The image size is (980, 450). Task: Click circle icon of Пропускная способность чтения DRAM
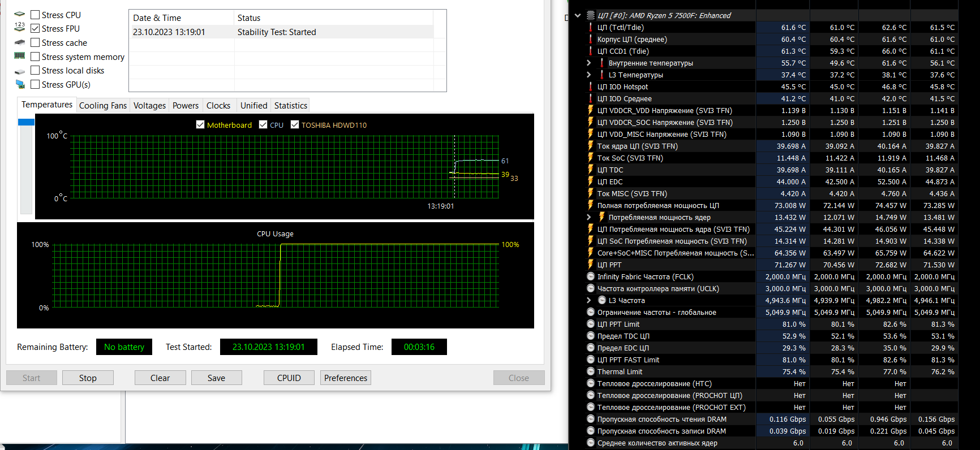point(591,419)
